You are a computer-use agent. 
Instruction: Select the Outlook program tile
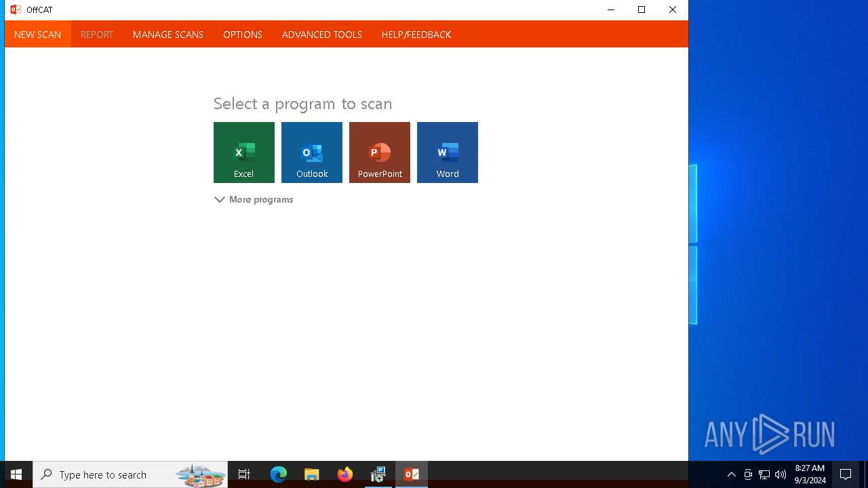[312, 152]
